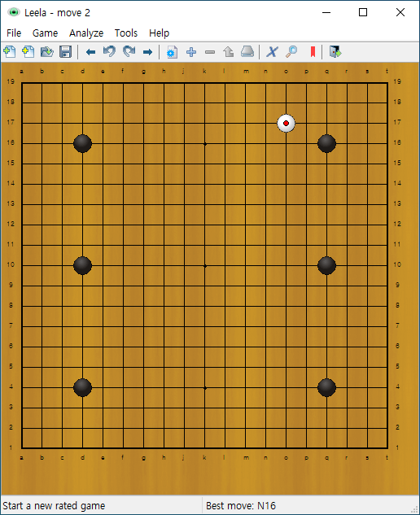Click the blue plus toolbar icon
The height and width of the screenshot is (515, 420).
tap(191, 52)
